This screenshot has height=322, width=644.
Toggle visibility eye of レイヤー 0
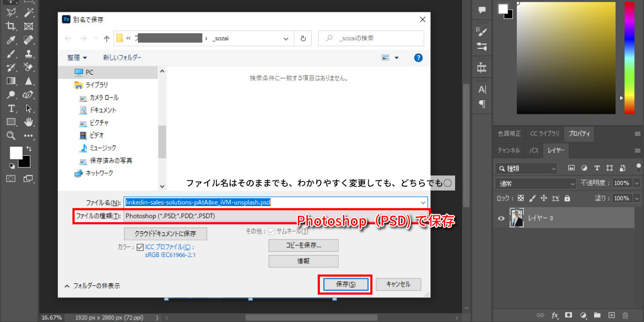(x=501, y=218)
